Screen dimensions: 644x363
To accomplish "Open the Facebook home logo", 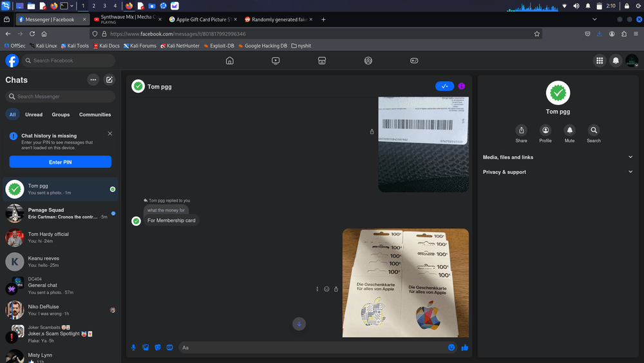I will 12,61.
